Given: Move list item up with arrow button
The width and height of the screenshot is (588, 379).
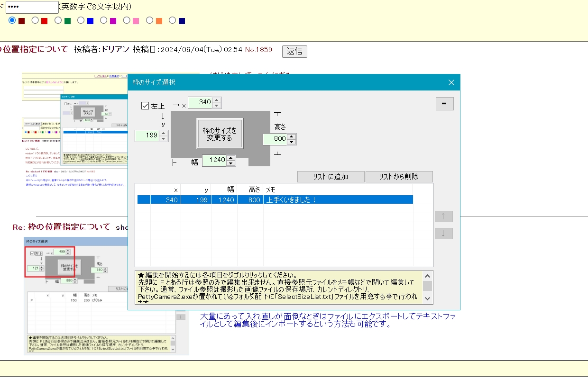Looking at the screenshot, I should (443, 217).
